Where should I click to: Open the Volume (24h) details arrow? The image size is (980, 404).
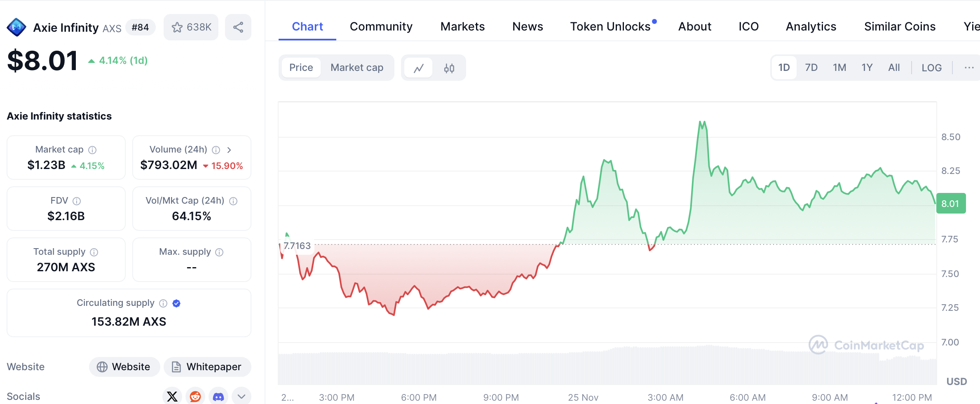coord(229,150)
